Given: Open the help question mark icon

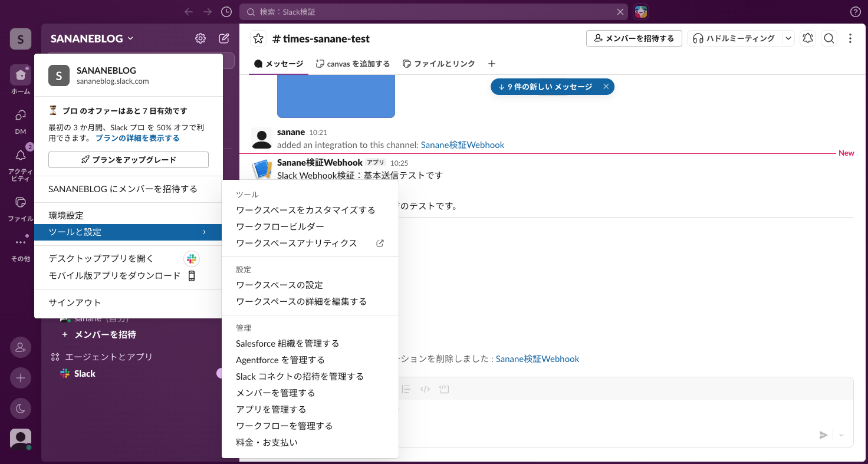Looking at the screenshot, I should click(856, 12).
